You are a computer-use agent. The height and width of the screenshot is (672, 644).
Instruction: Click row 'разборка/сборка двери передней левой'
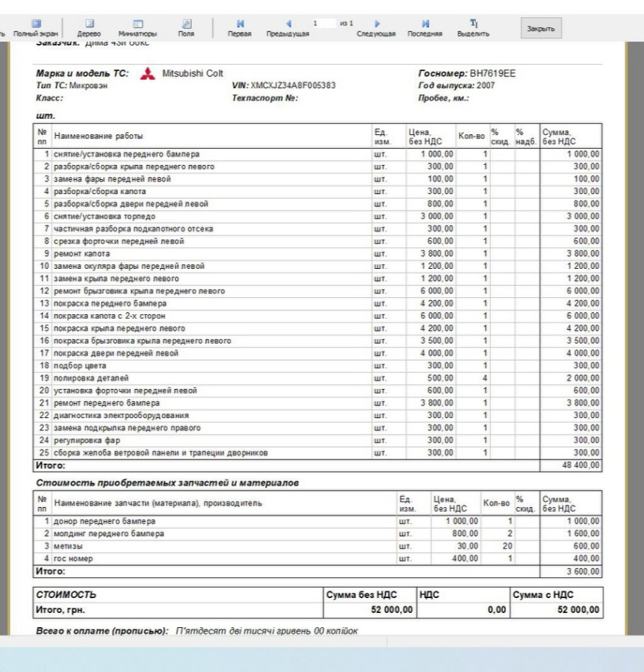pos(317,204)
